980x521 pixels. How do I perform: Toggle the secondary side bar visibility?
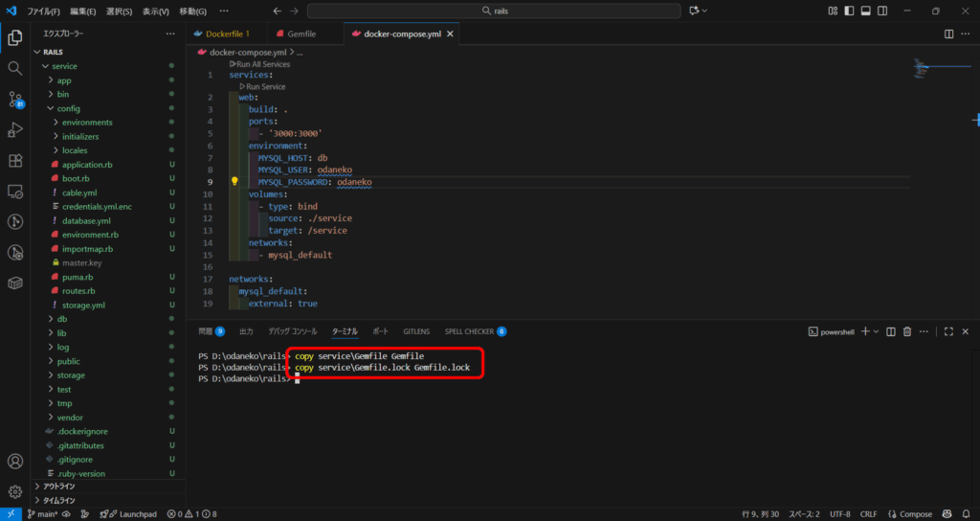pos(881,11)
